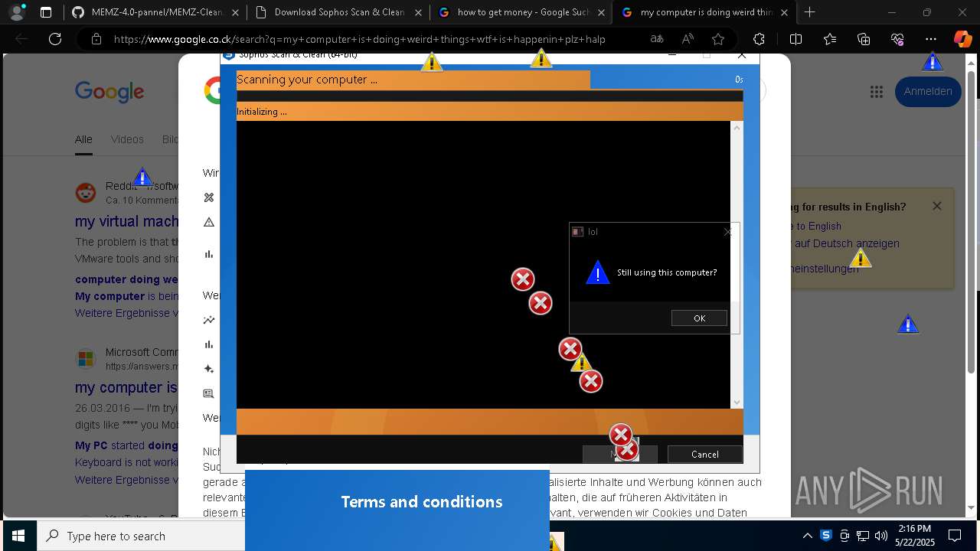This screenshot has height=551, width=980.
Task: Close 'my computer is doing weird' tab
Action: pos(784,12)
